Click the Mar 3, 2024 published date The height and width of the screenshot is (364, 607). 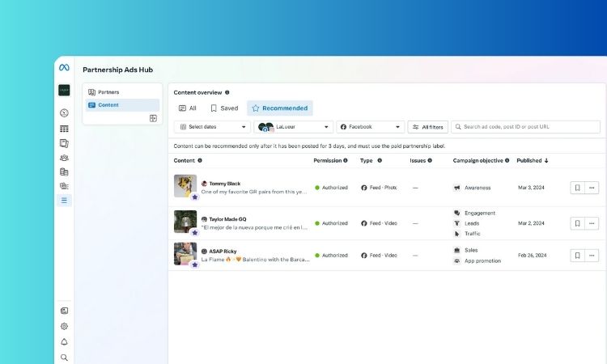531,188
